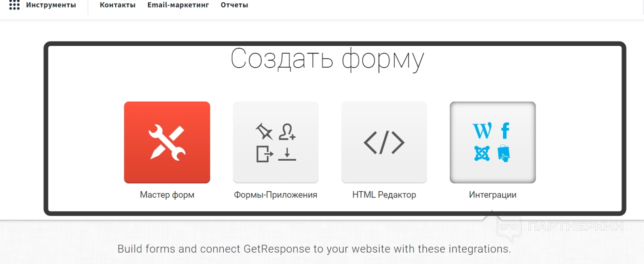Open the Инструменты grid menu icon
The image size is (644, 264).
(x=14, y=5)
